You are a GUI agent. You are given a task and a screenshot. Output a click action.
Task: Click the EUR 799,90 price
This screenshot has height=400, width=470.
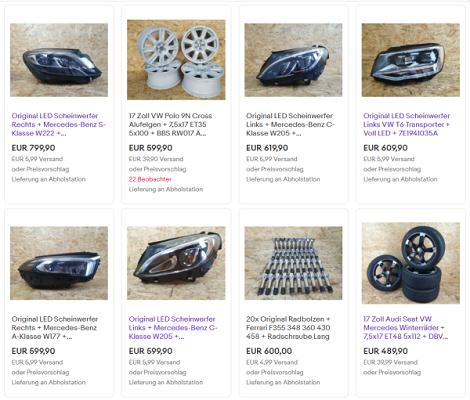tap(33, 148)
